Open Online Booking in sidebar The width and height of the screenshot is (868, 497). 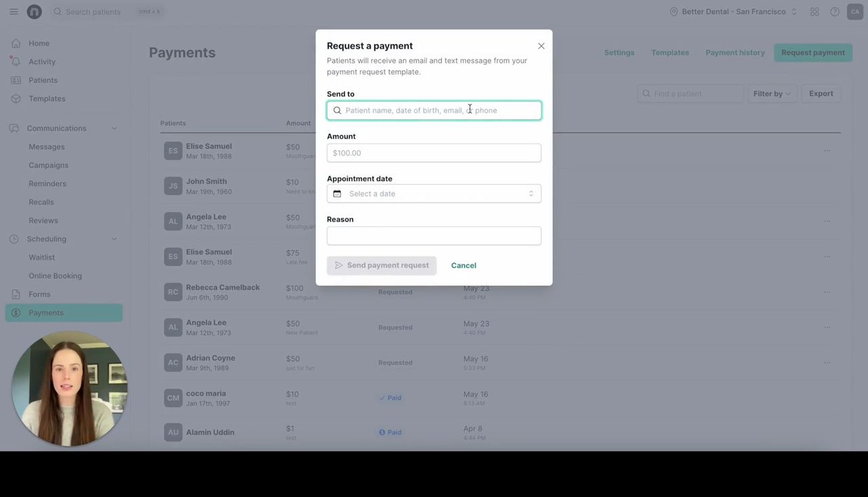pyautogui.click(x=55, y=276)
